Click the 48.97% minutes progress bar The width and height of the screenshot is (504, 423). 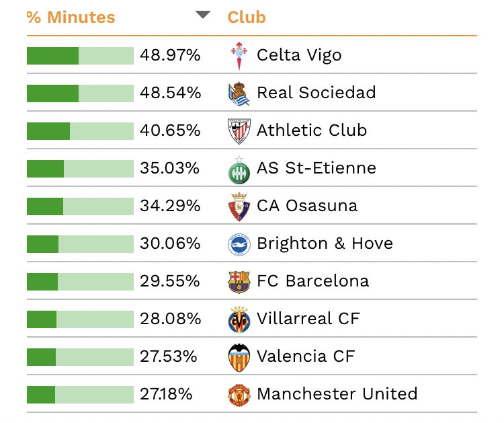point(80,56)
